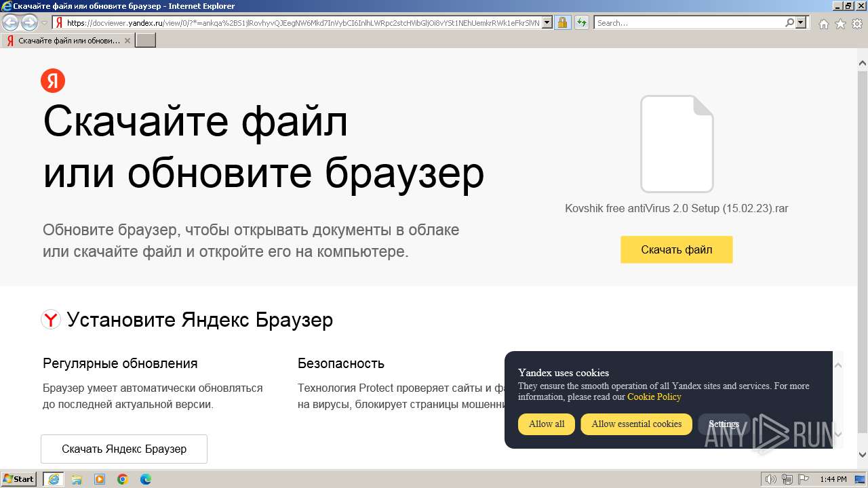868x488 pixels.
Task: Click the 'Allow all' cookies button
Action: point(547,424)
